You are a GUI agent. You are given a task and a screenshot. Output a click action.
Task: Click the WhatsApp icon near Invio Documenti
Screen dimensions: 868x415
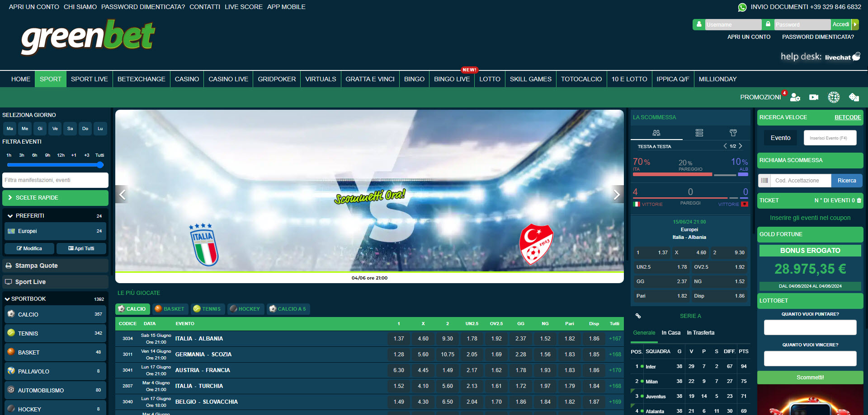click(742, 7)
